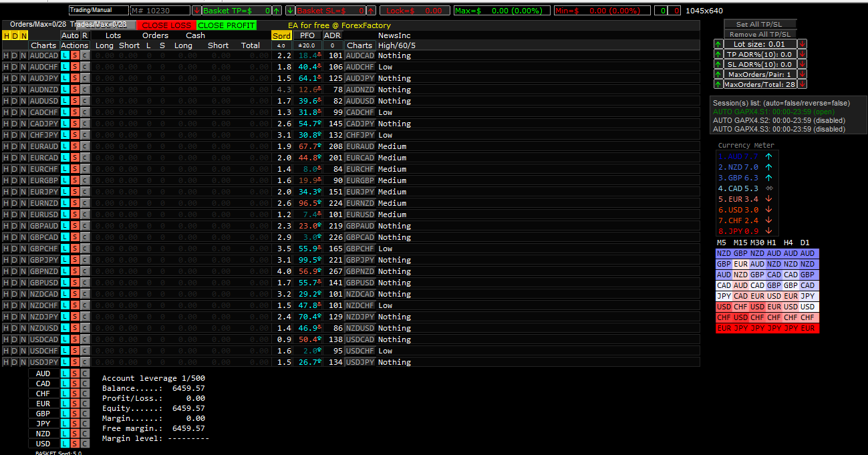This screenshot has width=868, height=455.
Task: Close AUDCAD trades with C button
Action: [x=85, y=55]
